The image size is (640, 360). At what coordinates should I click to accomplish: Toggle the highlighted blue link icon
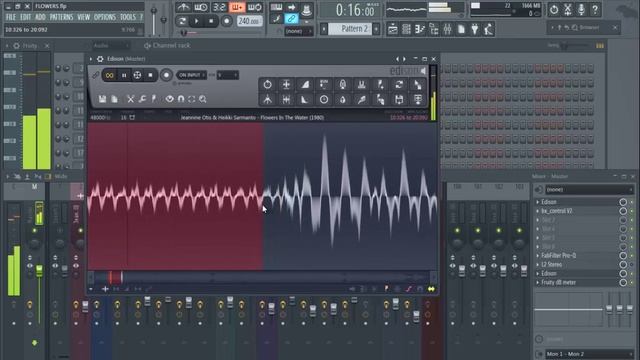[291, 18]
